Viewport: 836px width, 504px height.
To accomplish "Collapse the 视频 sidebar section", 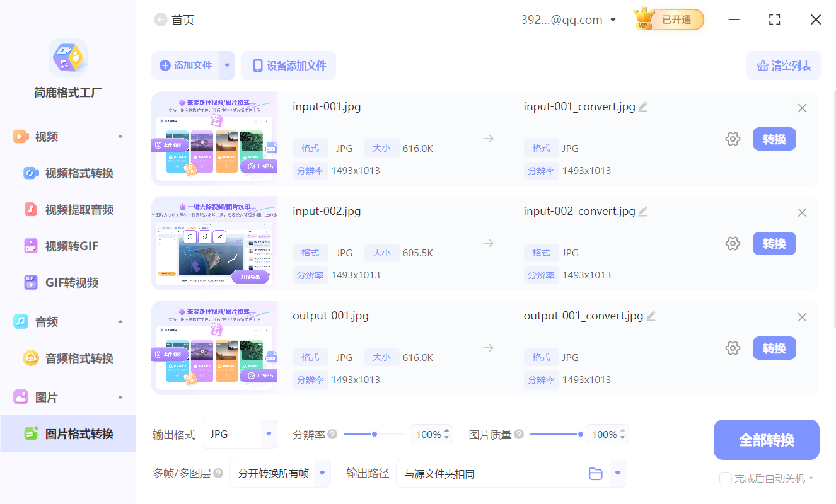I will coord(120,136).
